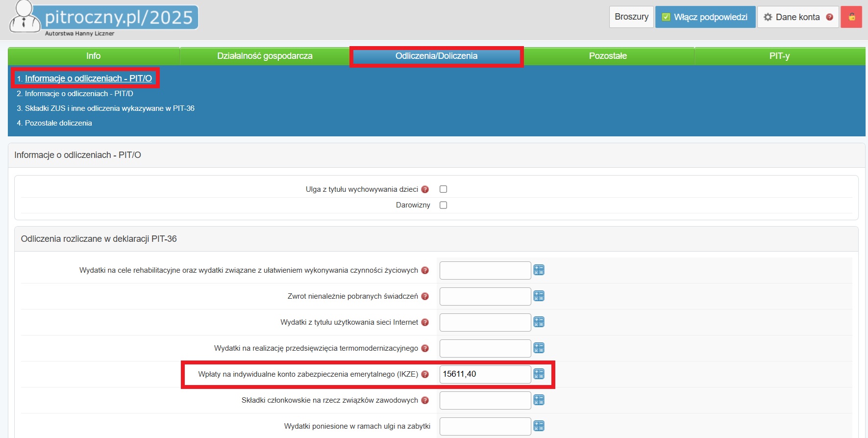
Task: Enable Ulga z tytułu wychowywania dzieci checkbox
Action: point(443,189)
